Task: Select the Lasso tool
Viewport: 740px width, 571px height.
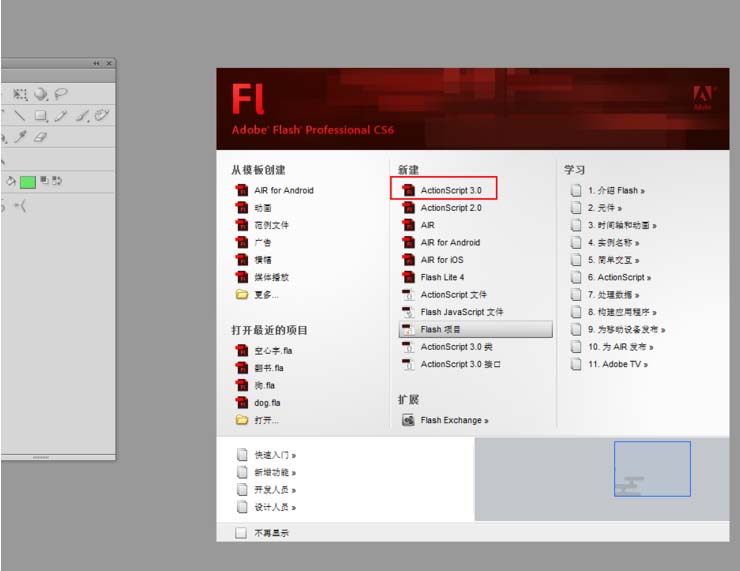Action: [61, 94]
